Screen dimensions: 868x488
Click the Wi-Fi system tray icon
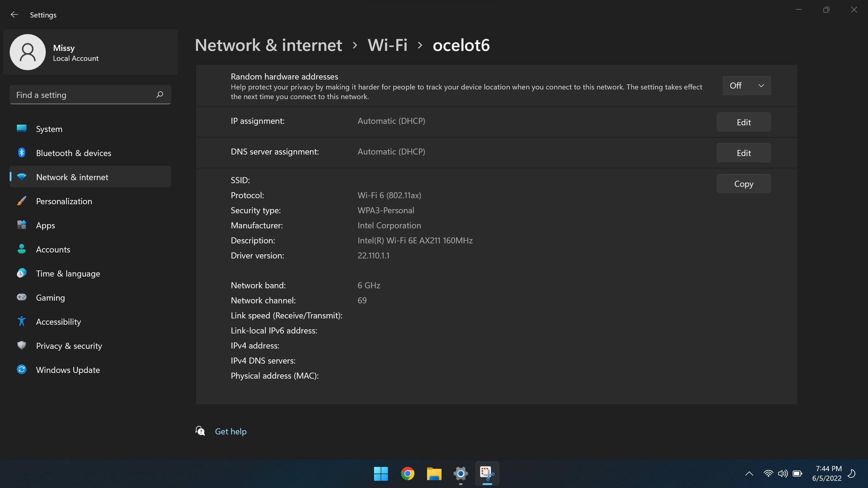(768, 474)
